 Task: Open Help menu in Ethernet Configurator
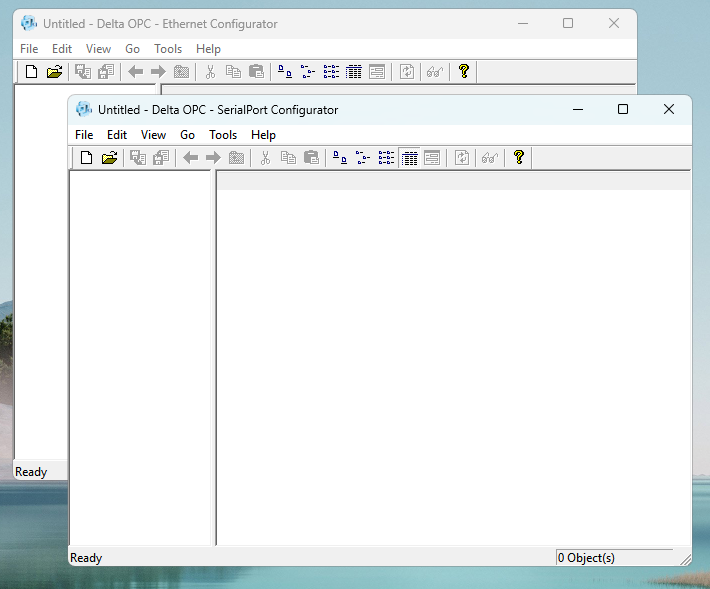[208, 49]
